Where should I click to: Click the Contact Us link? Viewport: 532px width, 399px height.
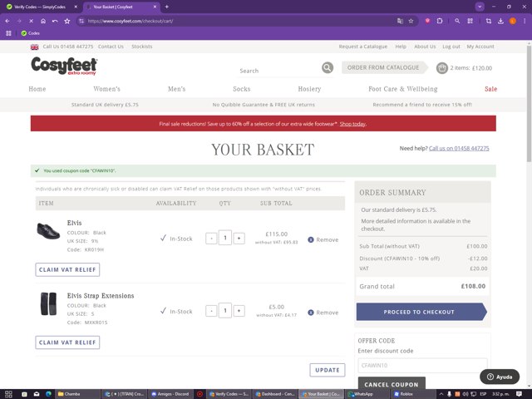click(111, 47)
